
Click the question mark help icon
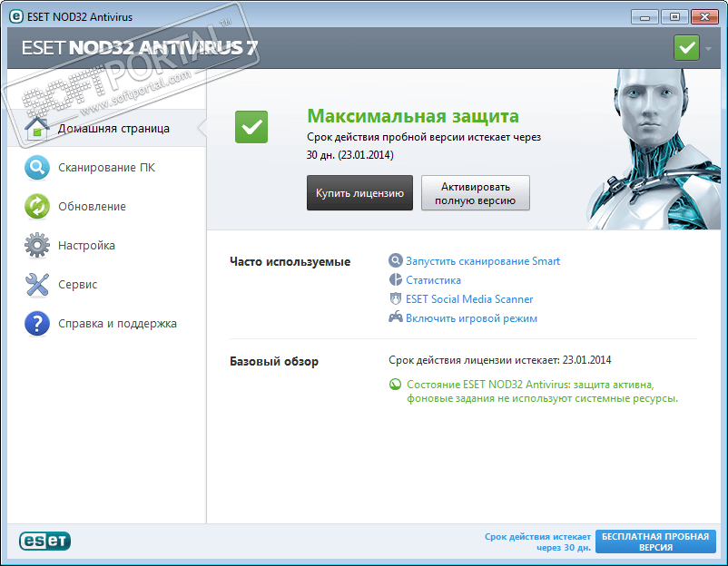point(37,323)
